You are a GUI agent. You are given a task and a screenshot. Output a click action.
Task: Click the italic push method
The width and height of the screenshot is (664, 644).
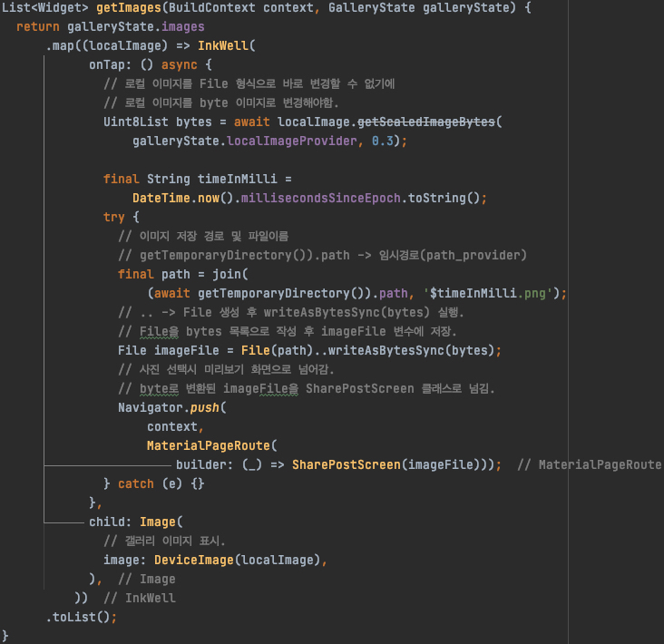[x=204, y=408]
